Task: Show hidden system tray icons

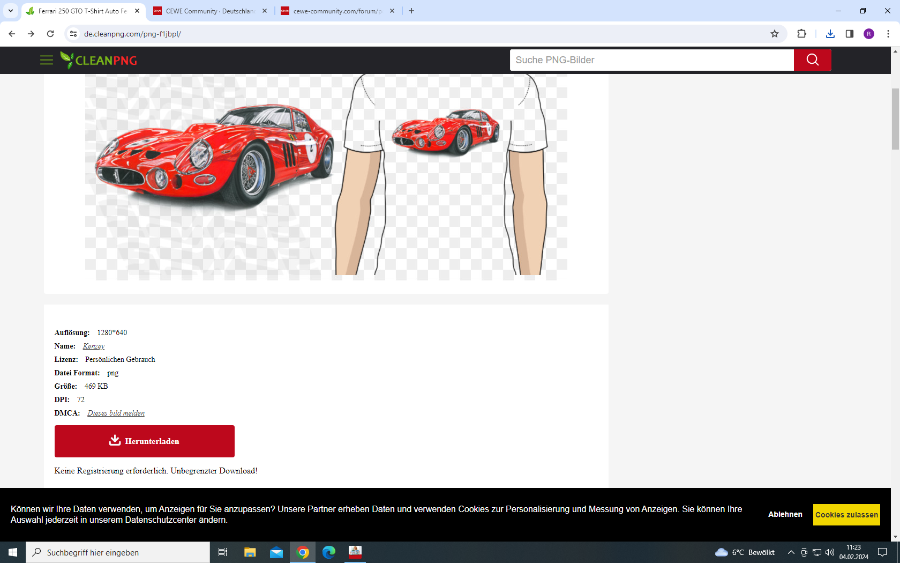Action: pyautogui.click(x=791, y=552)
